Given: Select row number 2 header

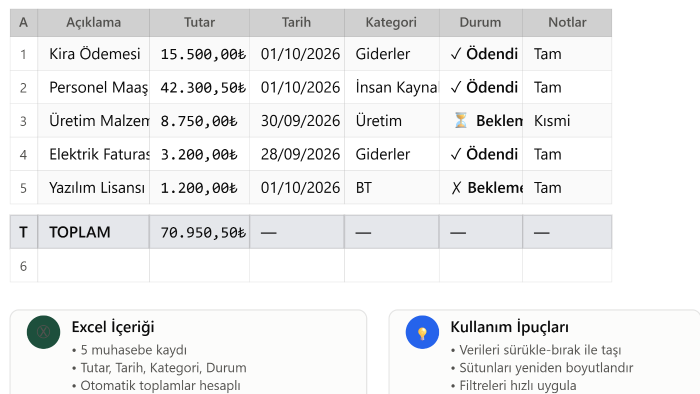Looking at the screenshot, I should click(24, 87).
